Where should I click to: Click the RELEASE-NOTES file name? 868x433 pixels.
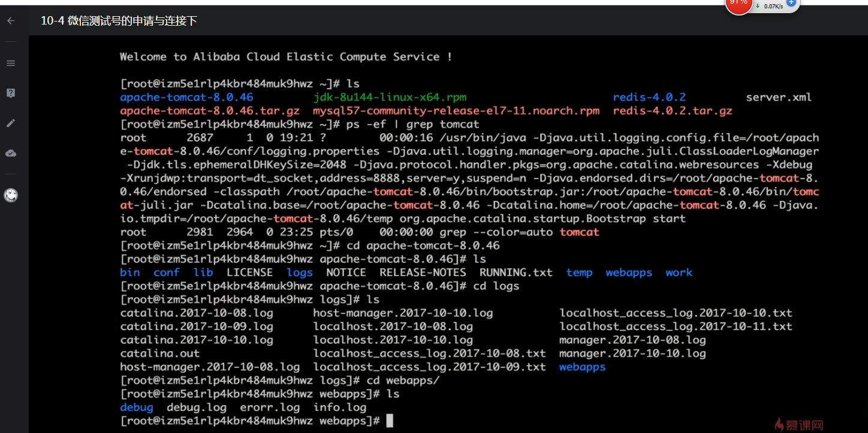423,272
